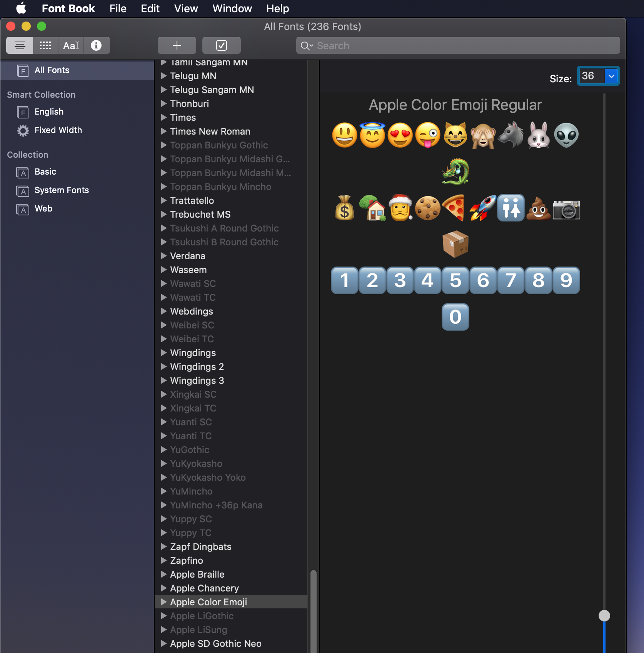Image resolution: width=644 pixels, height=653 pixels.
Task: Select Apple SD Gothic Neo font
Action: tap(231, 643)
